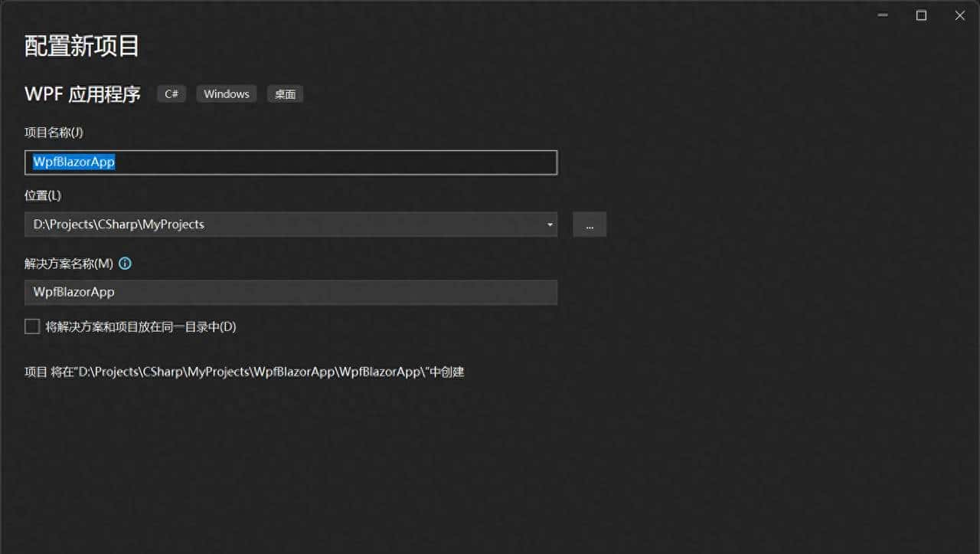Click the project creation path text
This screenshot has width=980, height=554.
pos(246,372)
